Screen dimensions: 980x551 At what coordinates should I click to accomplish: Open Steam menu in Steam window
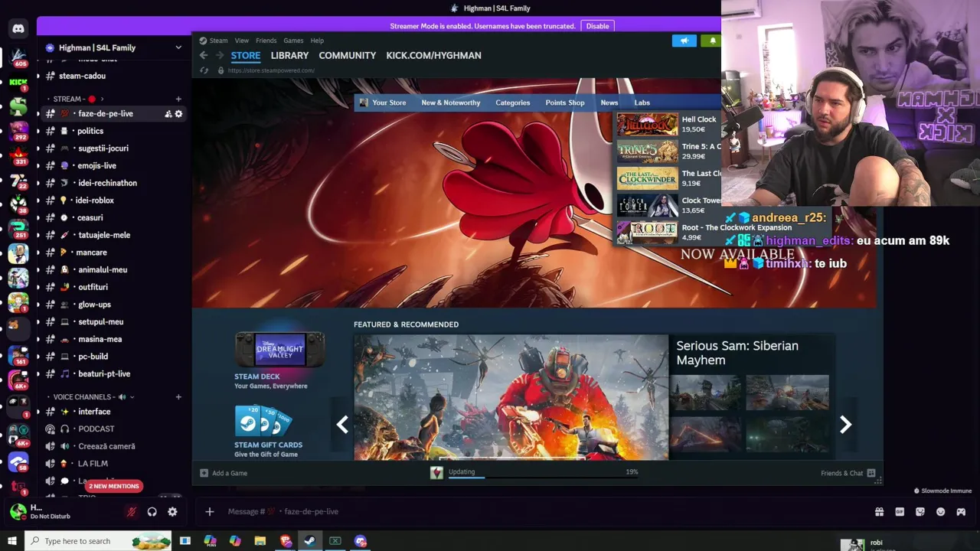[214, 41]
